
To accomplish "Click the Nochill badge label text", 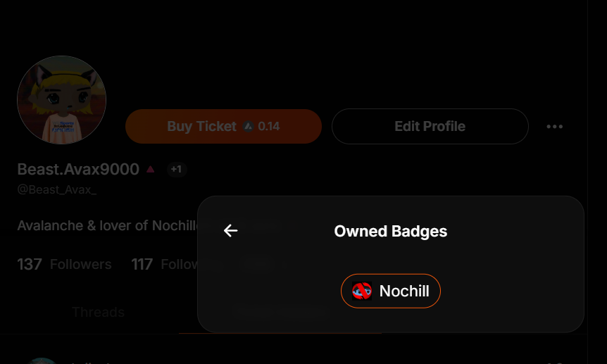I will [x=404, y=291].
